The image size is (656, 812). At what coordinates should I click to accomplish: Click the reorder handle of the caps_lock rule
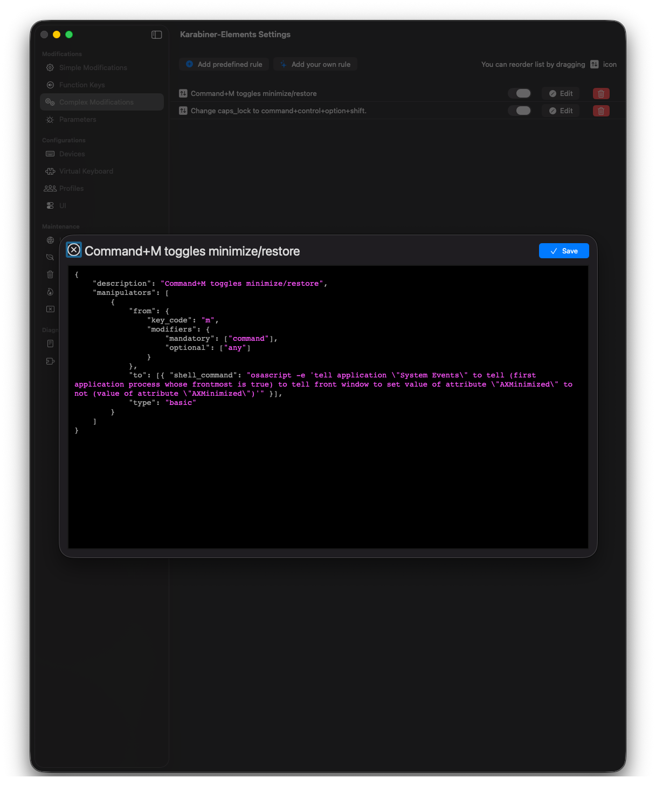coord(183,111)
